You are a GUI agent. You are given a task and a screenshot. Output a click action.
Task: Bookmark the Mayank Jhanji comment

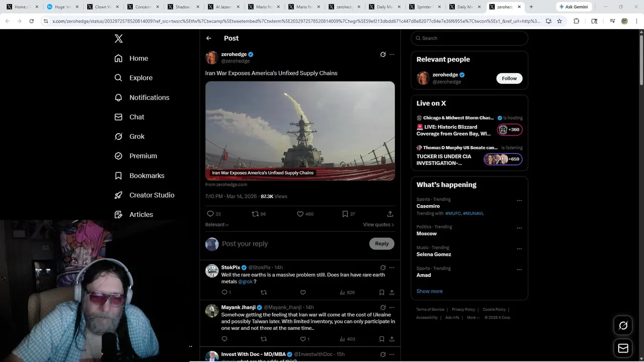coord(382,339)
